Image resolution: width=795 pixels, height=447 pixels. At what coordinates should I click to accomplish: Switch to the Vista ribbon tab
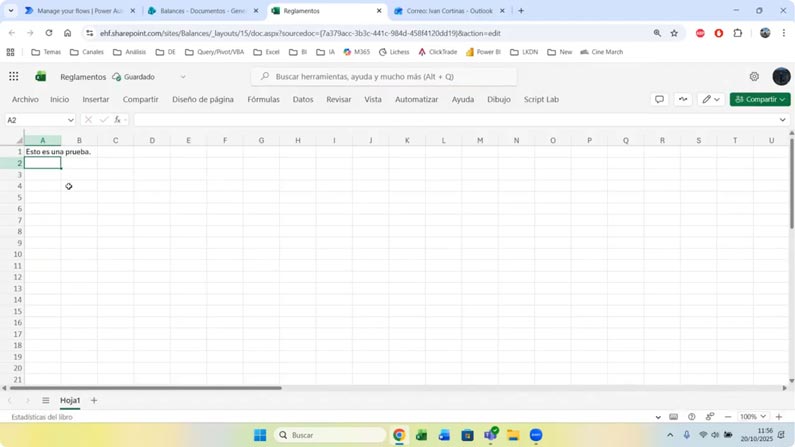click(373, 99)
